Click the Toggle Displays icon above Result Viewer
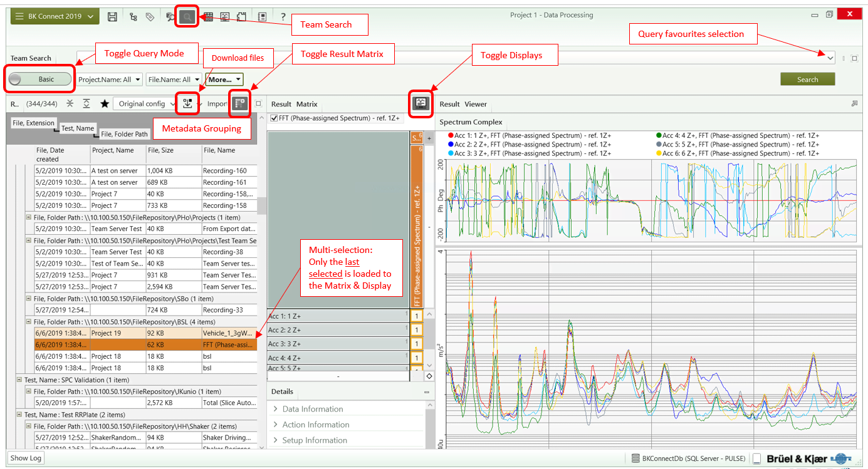Viewport: 868px width, 469px height. click(421, 103)
